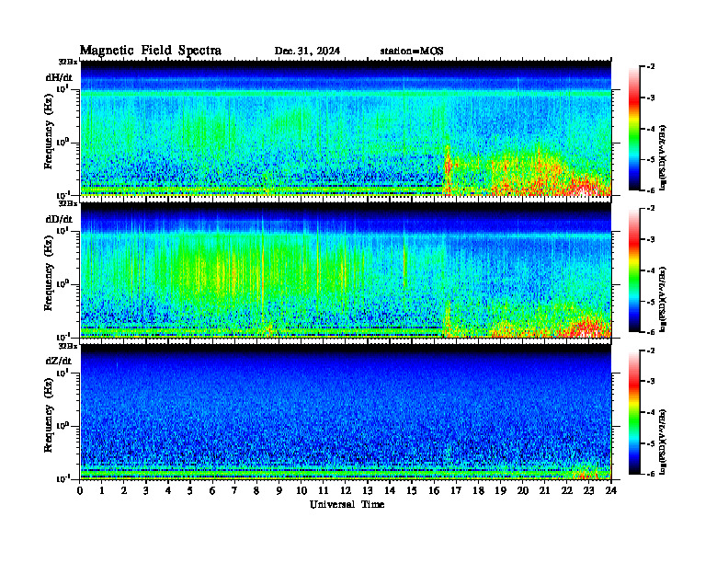Image resolution: width=728 pixels, height=563 pixels.
Task: Click hour '22' on the time axis
Action: click(567, 491)
